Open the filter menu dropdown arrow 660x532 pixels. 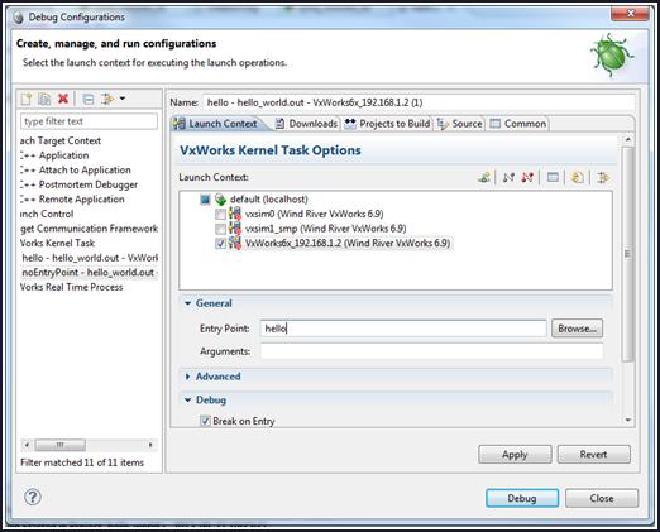click(122, 99)
